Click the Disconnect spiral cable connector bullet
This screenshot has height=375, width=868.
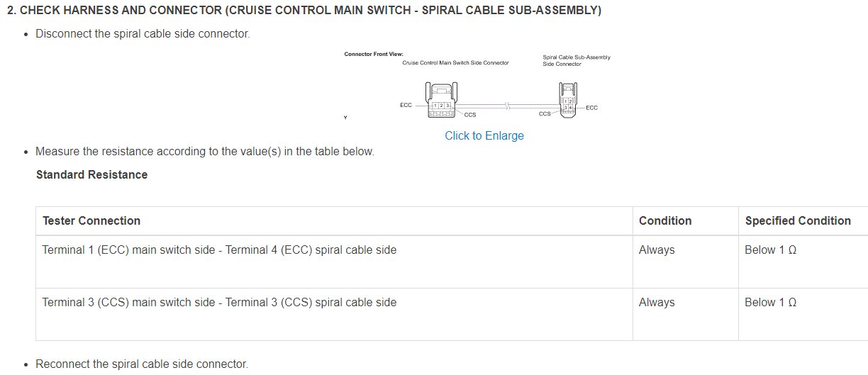coord(143,33)
